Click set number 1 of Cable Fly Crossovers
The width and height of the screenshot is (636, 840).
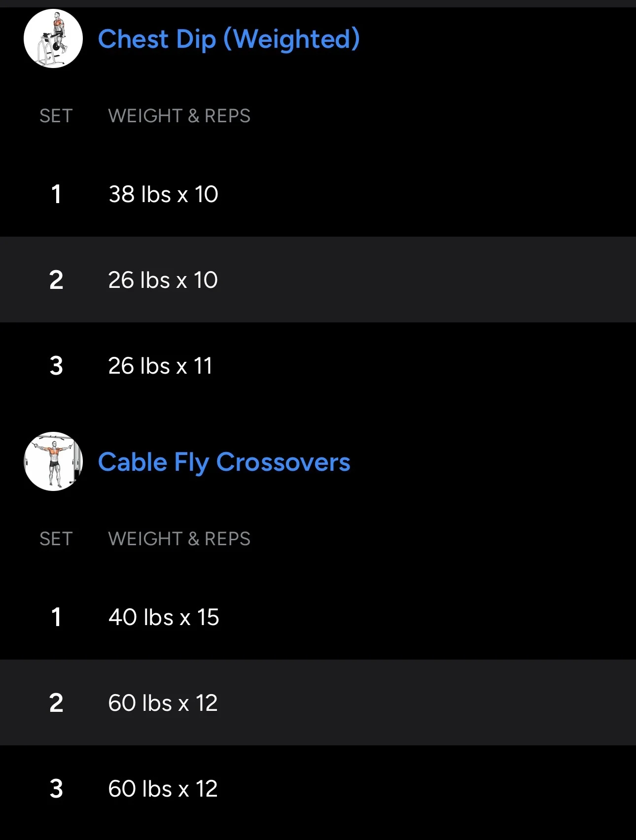click(x=56, y=617)
